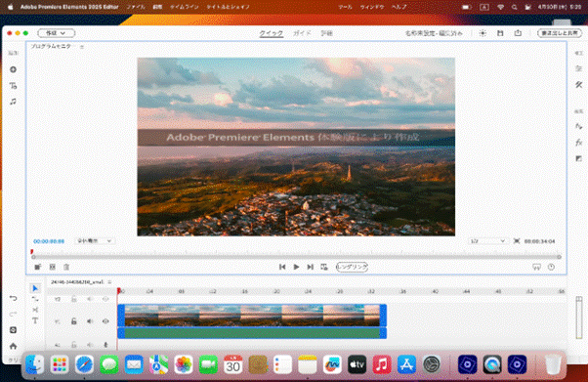
Task: Open the タイムライン menu
Action: (185, 7)
